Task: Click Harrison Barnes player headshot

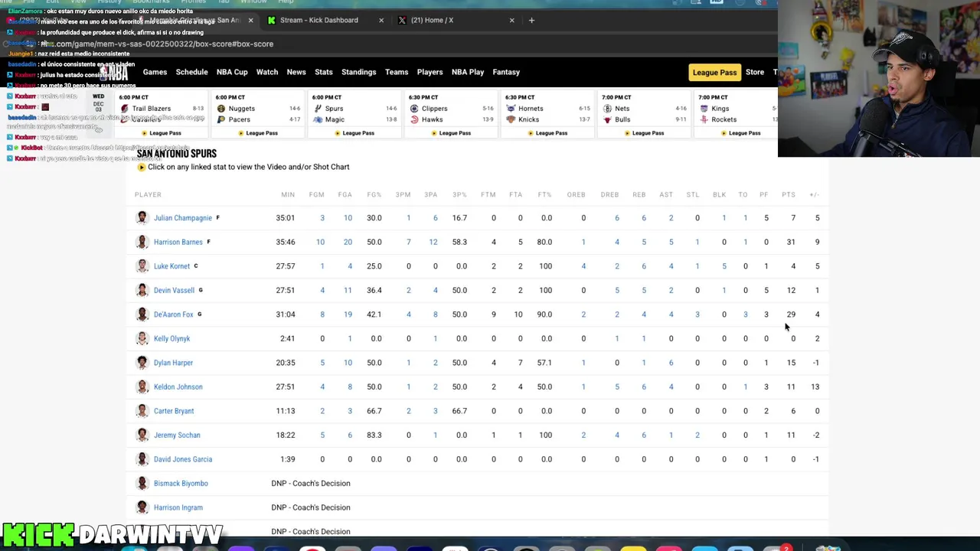Action: pos(142,242)
